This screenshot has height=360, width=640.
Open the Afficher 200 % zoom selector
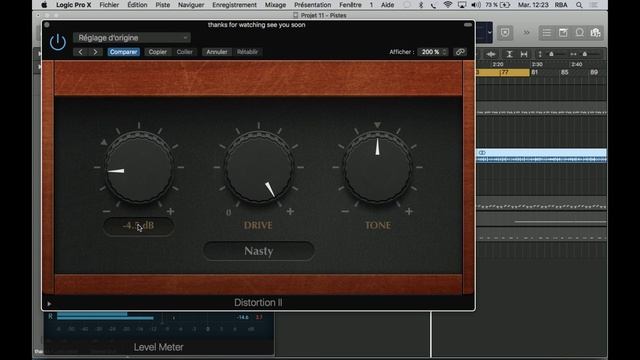tap(433, 52)
